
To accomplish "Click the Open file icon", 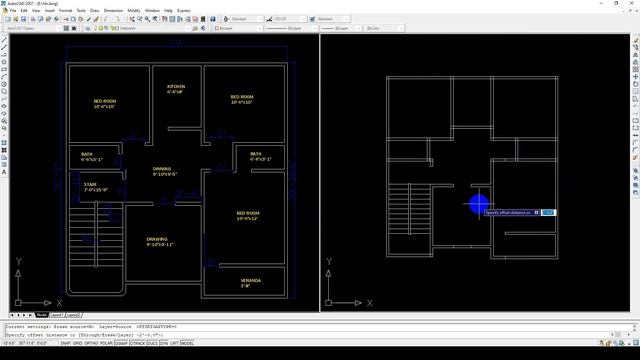I will click(16, 19).
